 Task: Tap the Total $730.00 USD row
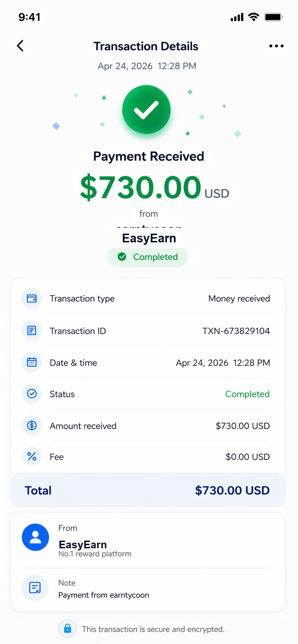click(x=148, y=490)
